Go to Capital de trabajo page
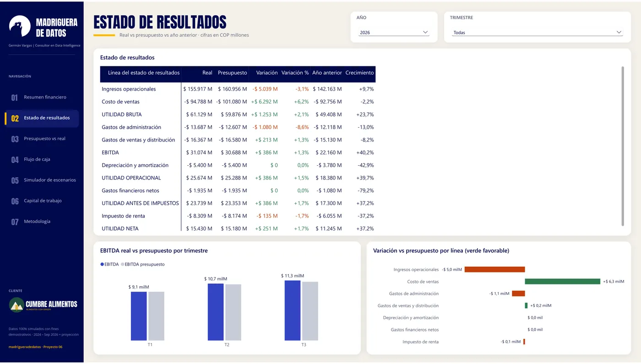This screenshot has height=364, width=641. coord(42,201)
